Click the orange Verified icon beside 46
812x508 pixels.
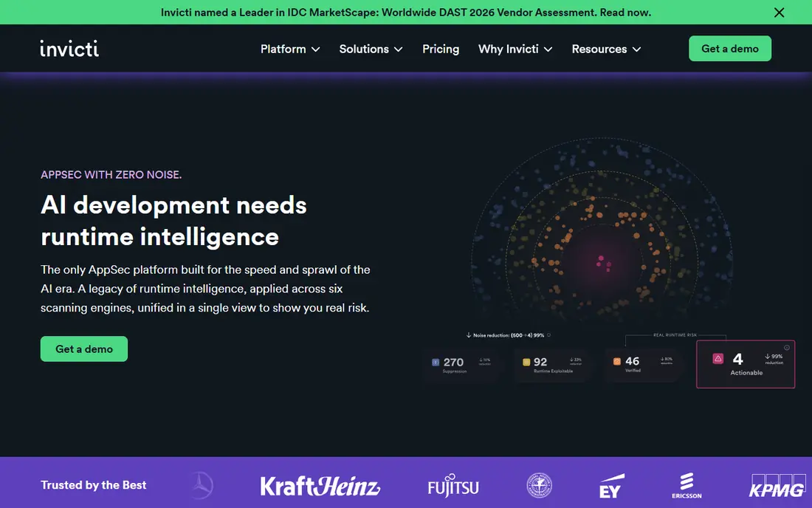[x=617, y=362]
